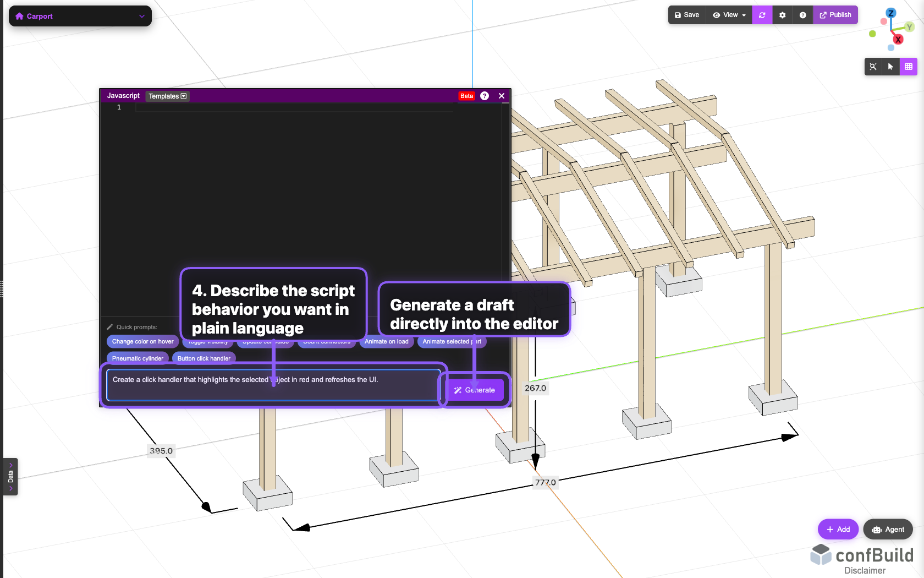Screen dimensions: 924x578
Task: Select the pointer/select tool in viewport
Action: (x=890, y=67)
